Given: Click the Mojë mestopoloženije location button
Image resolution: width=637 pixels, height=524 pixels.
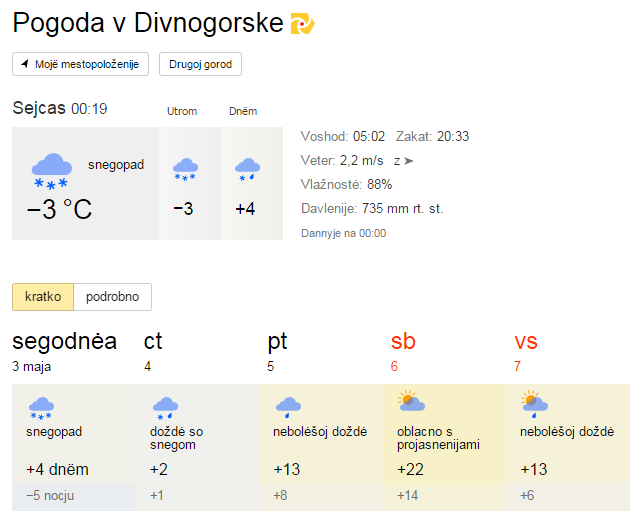Looking at the screenshot, I should pos(80,64).
